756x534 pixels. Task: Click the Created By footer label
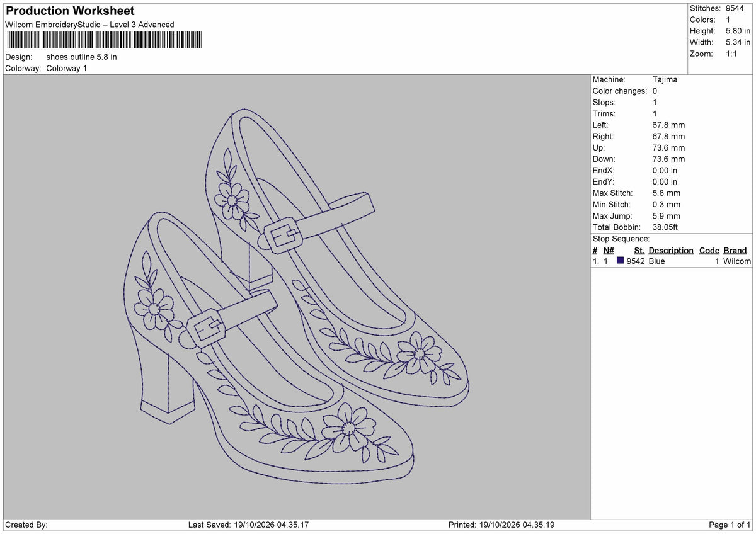pyautogui.click(x=26, y=525)
